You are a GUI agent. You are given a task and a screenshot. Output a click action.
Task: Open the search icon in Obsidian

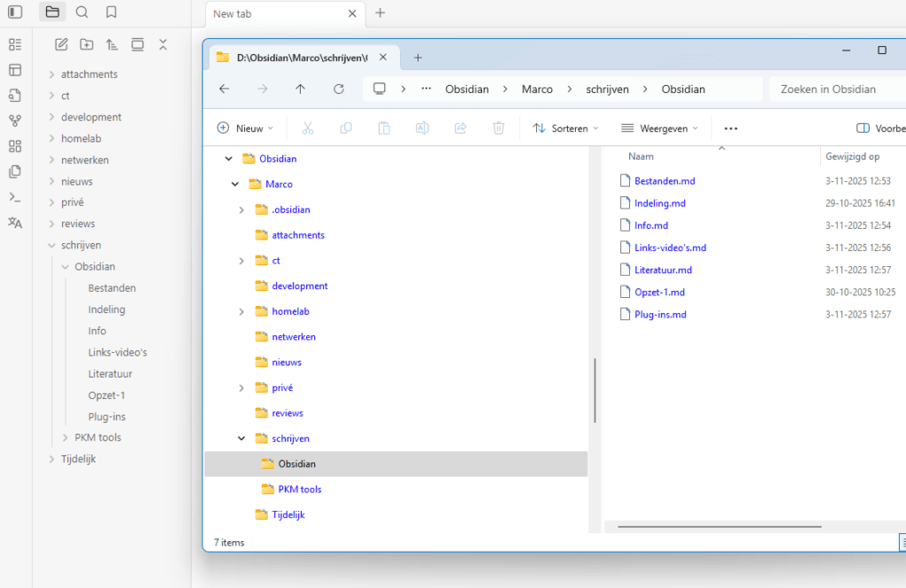pos(82,11)
